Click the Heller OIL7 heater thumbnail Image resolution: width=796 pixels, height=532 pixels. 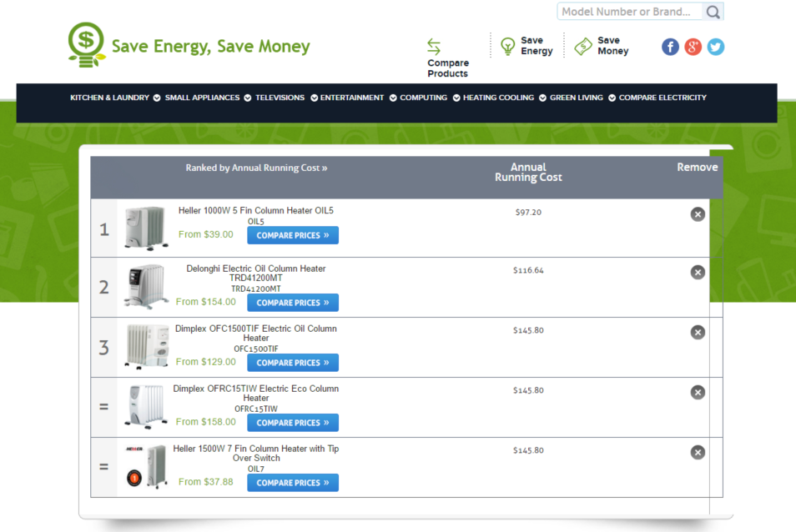147,467
